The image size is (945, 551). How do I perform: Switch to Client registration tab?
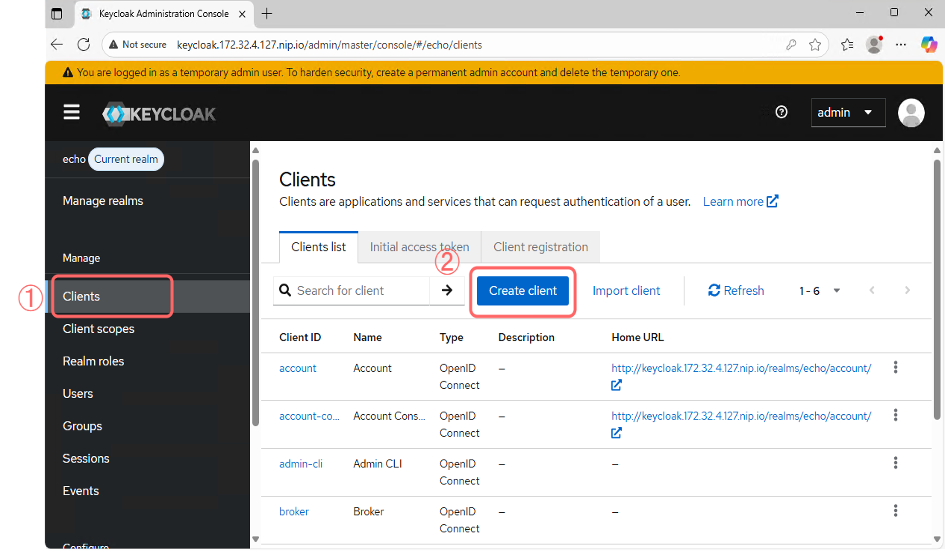tap(540, 247)
